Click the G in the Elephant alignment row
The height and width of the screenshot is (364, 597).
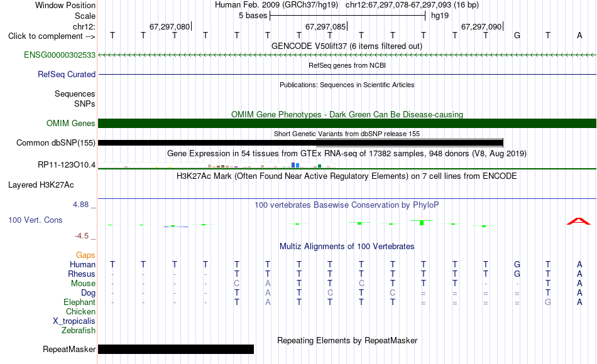tap(548, 302)
